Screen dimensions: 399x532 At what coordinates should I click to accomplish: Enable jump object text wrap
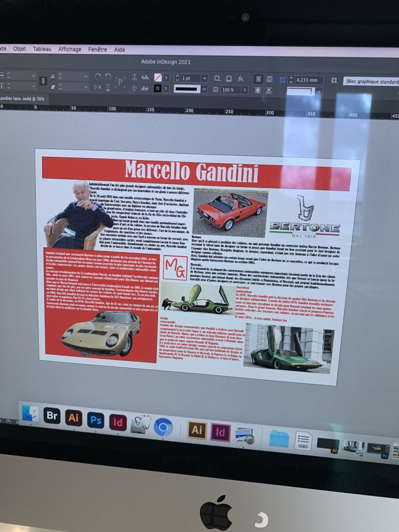coord(269,90)
